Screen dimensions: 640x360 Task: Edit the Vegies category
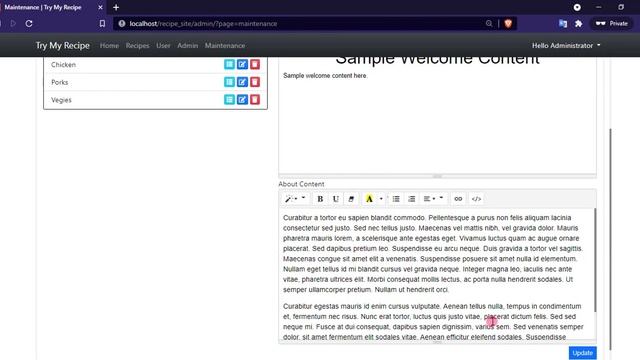pyautogui.click(x=242, y=100)
